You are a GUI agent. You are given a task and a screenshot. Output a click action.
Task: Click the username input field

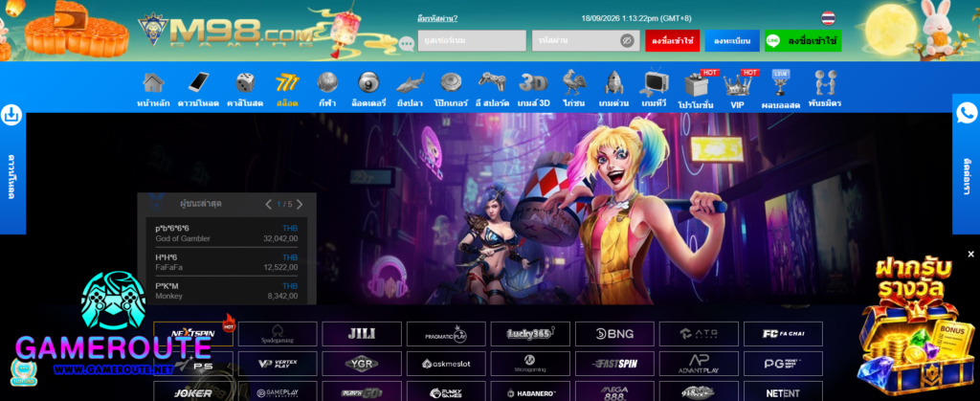472,40
